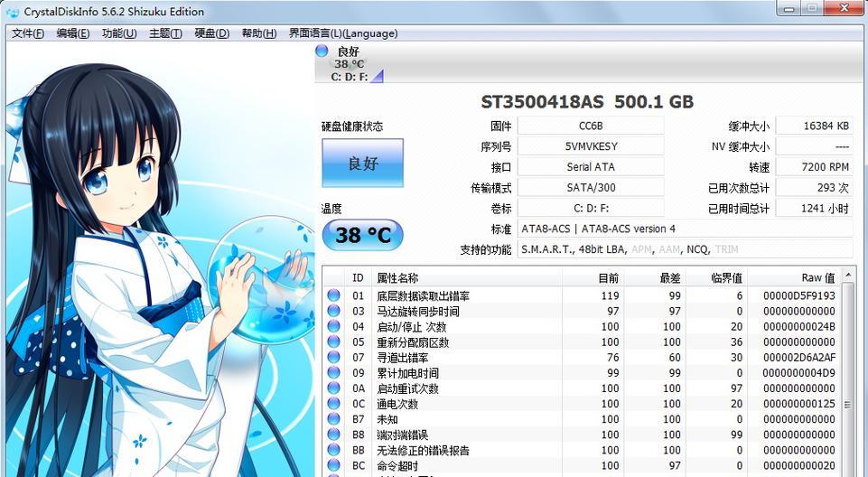Open the 主题(T) menu
Screen dimensions: 868x477
coord(165,33)
